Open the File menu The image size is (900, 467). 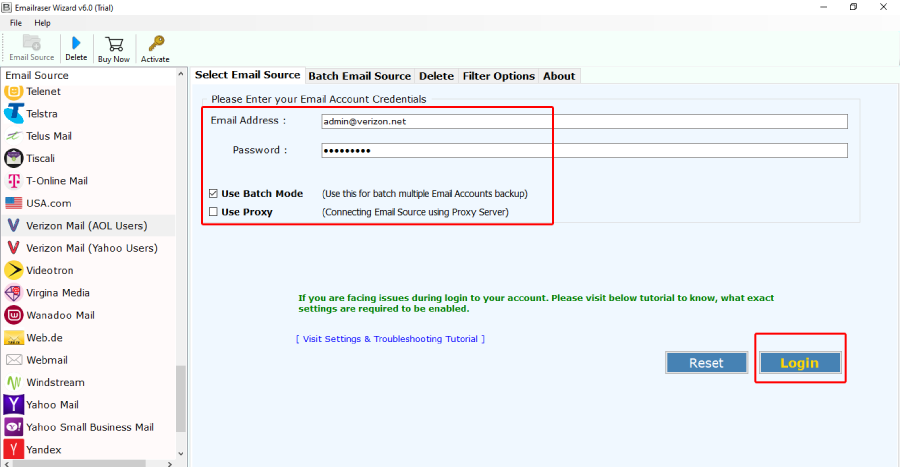coord(16,23)
